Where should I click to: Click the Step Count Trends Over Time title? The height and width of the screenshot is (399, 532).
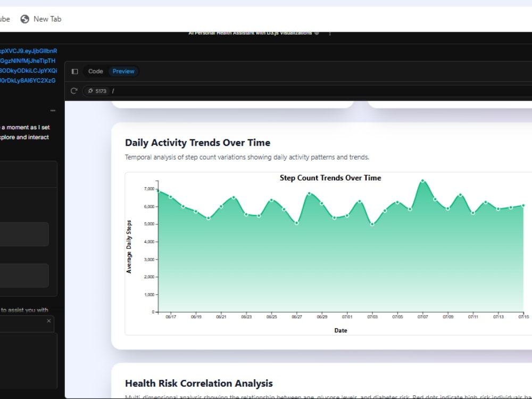(x=330, y=178)
